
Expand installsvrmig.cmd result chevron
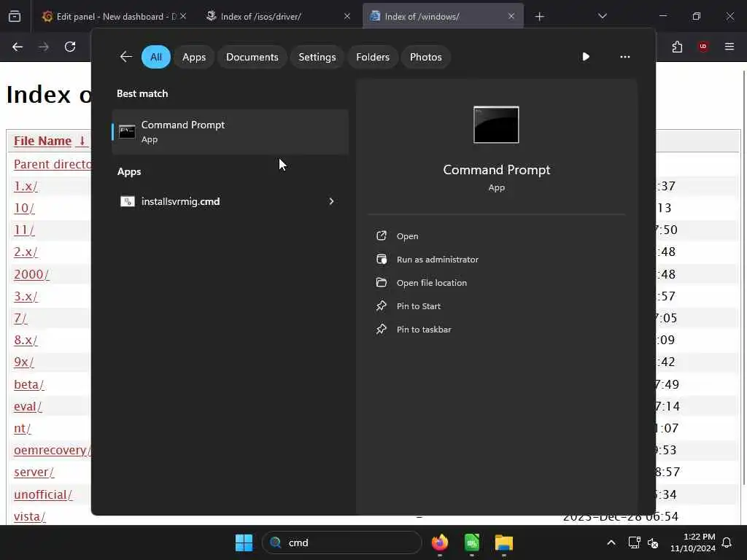tap(332, 201)
